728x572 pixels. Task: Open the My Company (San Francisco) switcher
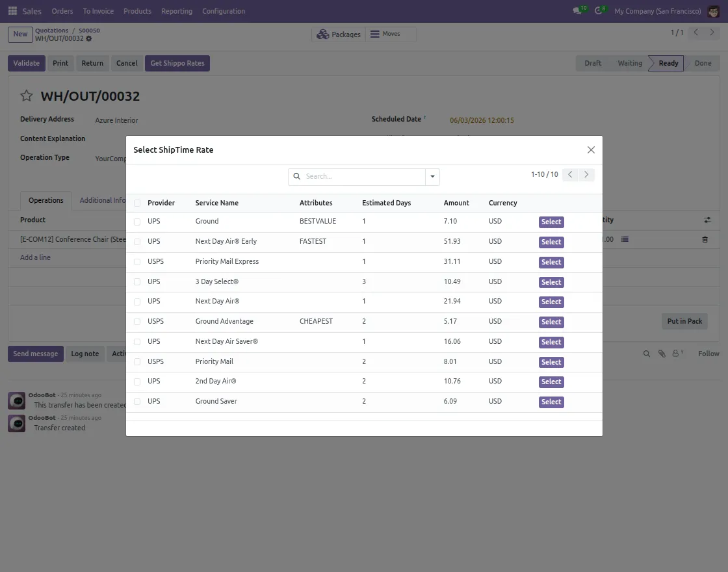click(x=657, y=11)
